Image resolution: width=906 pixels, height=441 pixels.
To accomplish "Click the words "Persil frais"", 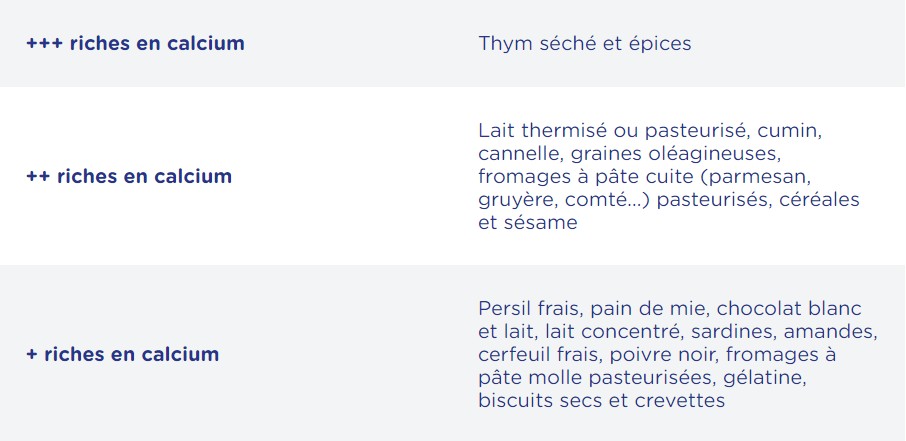I will 528,308.
